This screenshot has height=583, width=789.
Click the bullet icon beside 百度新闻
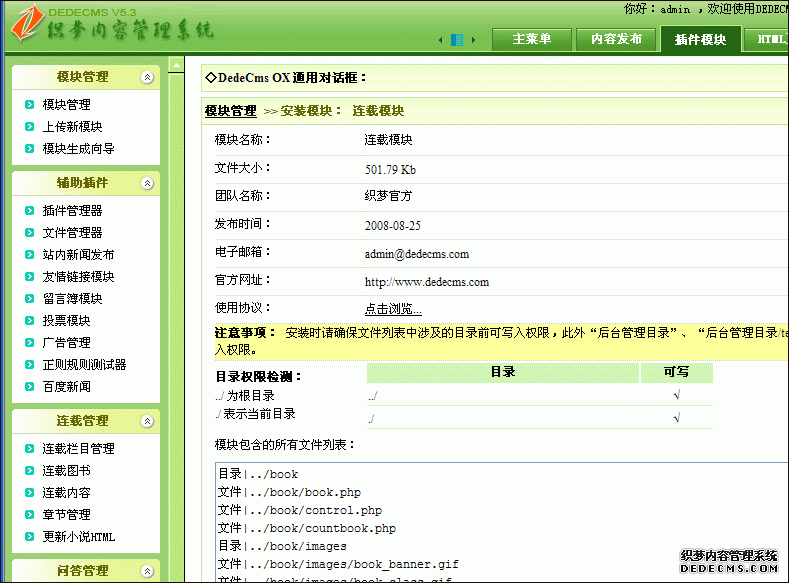[x=29, y=387]
